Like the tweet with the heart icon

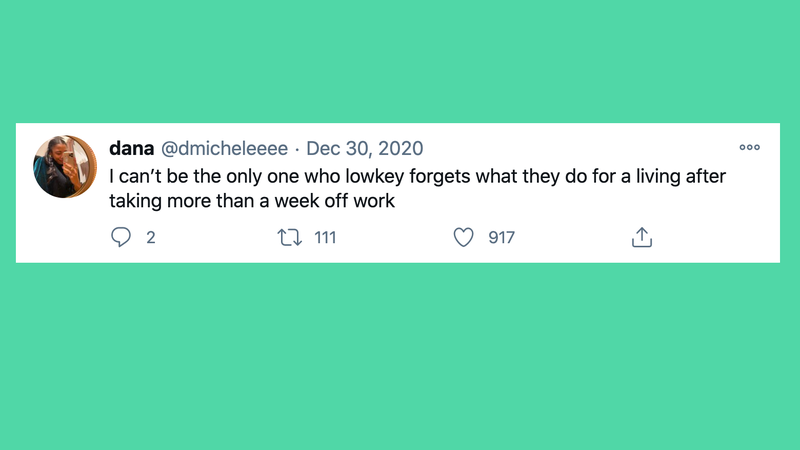tap(463, 237)
